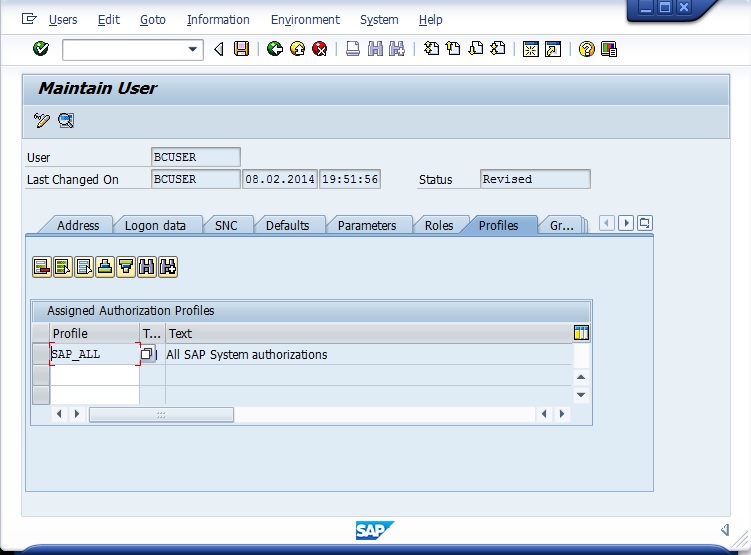751x555 pixels.
Task: Switch to the Logon data tab
Action: 155,225
